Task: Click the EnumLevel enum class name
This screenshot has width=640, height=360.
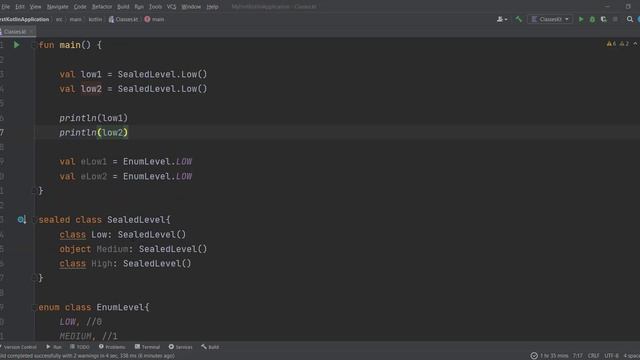Action: click(120, 307)
